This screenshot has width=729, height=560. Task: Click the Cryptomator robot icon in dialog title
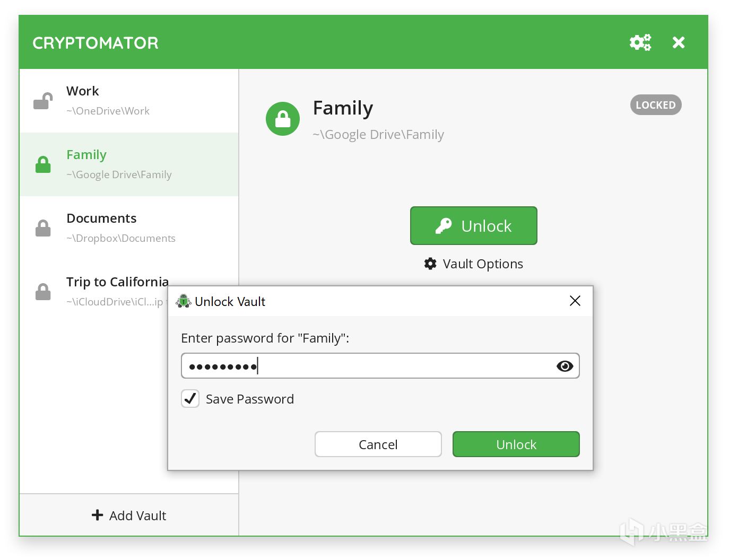(x=184, y=301)
